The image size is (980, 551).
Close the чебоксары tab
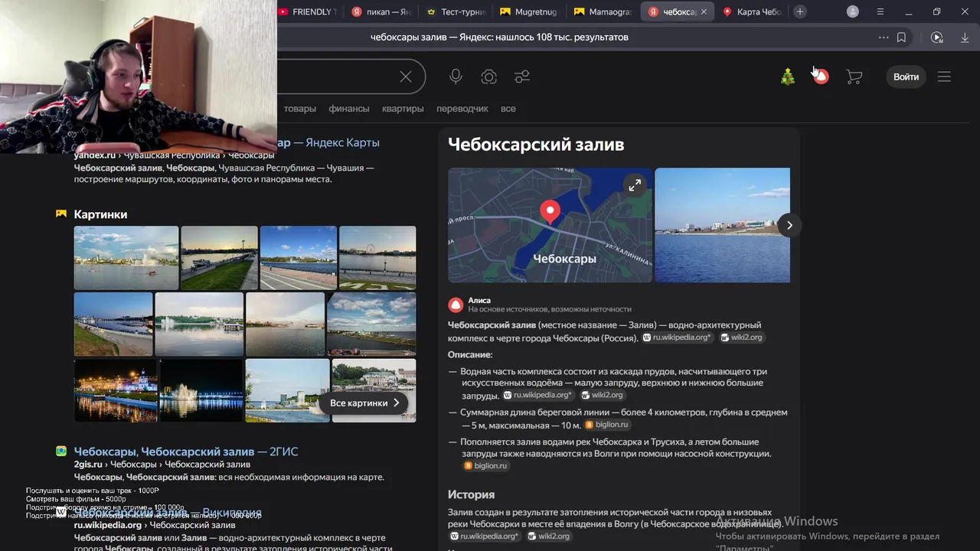704,11
